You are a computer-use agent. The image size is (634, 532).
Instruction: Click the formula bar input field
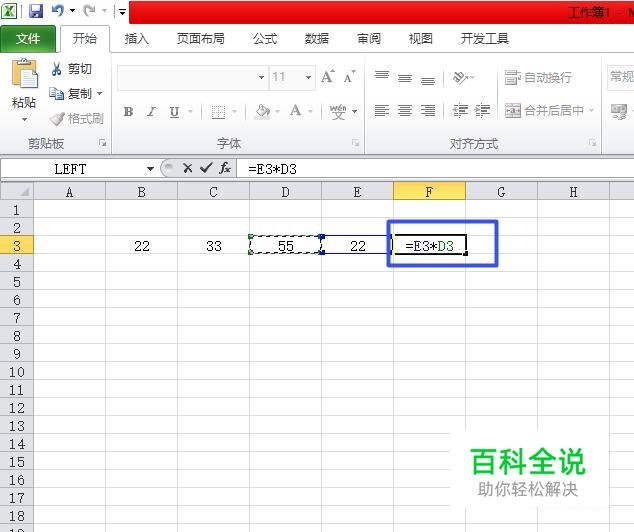(x=435, y=169)
